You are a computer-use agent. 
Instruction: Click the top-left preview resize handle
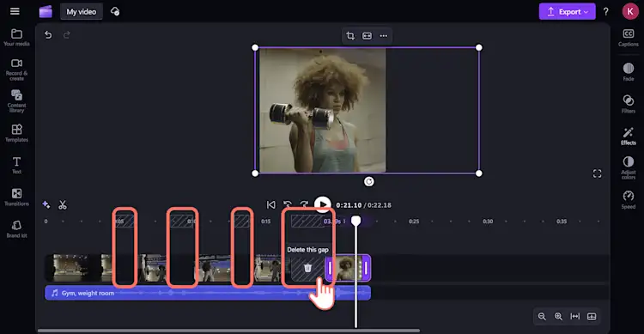click(x=255, y=48)
